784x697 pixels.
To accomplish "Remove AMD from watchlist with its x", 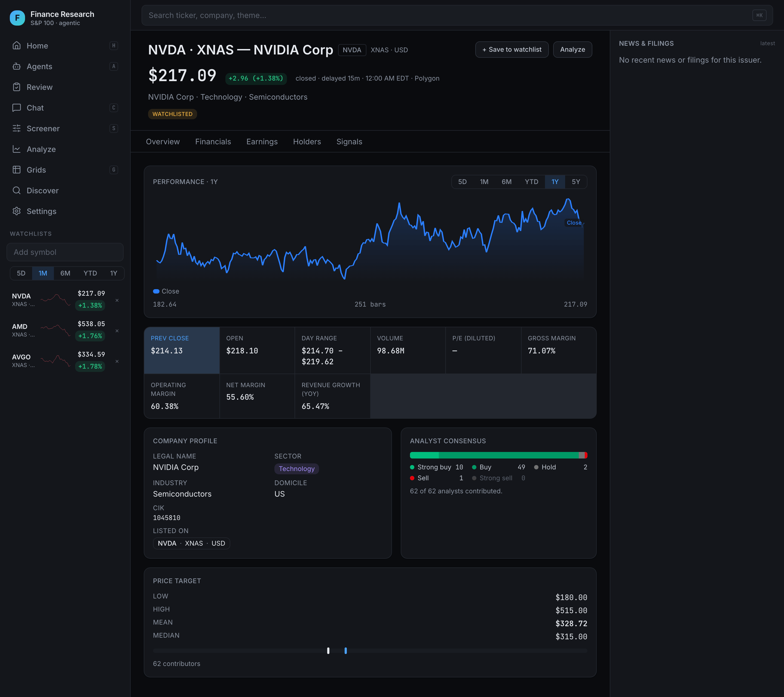I will (x=117, y=331).
